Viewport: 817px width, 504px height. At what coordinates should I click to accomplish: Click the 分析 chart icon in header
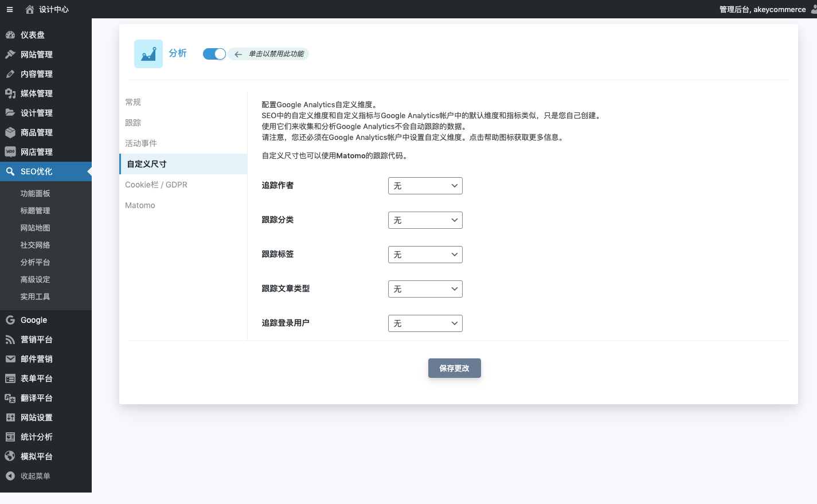[148, 54]
